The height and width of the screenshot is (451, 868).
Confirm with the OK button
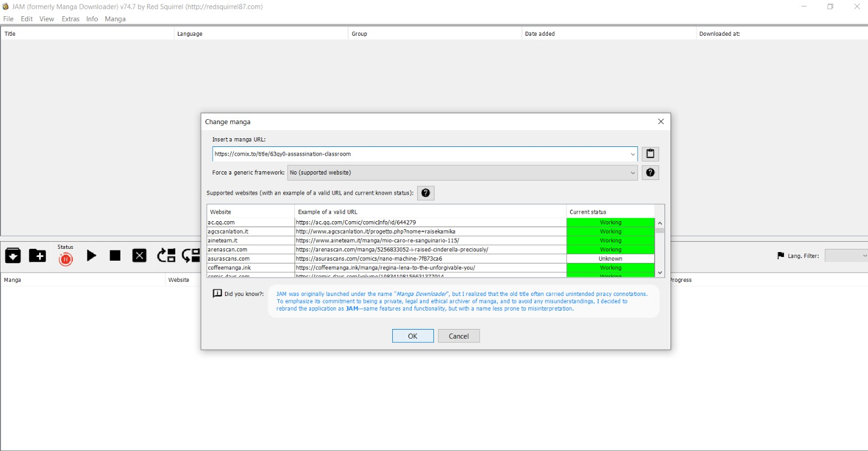pyautogui.click(x=413, y=336)
